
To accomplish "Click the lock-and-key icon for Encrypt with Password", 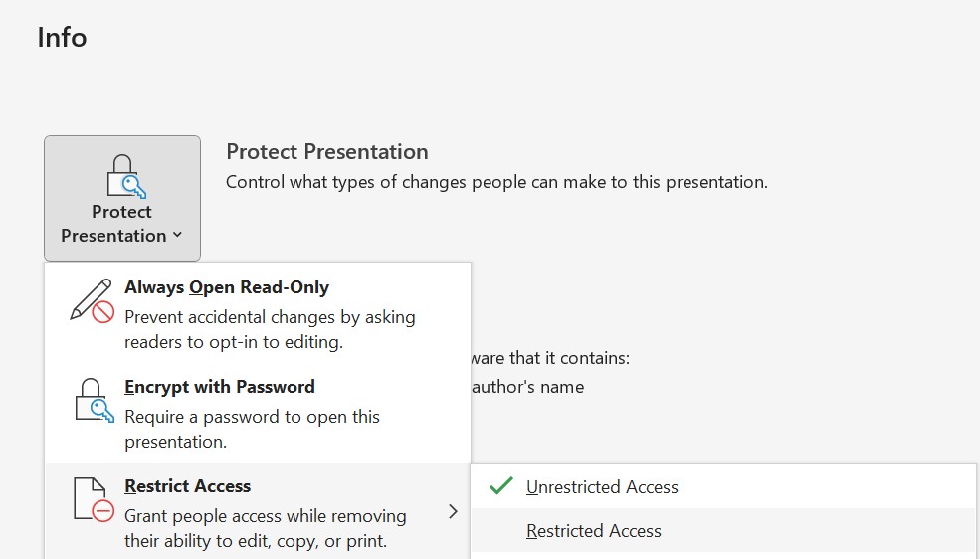I will [95, 401].
